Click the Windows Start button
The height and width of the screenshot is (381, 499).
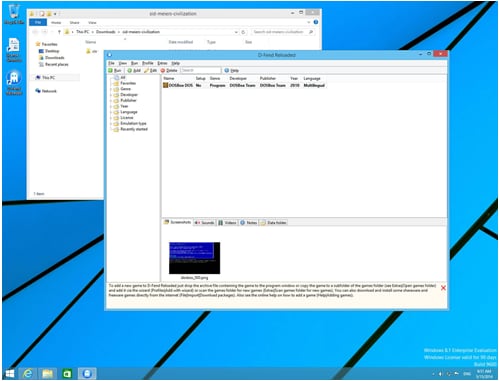point(10,374)
